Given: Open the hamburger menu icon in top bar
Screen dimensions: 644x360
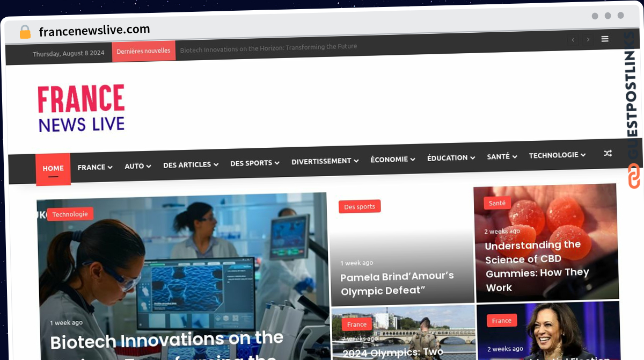Looking at the screenshot, I should [605, 39].
